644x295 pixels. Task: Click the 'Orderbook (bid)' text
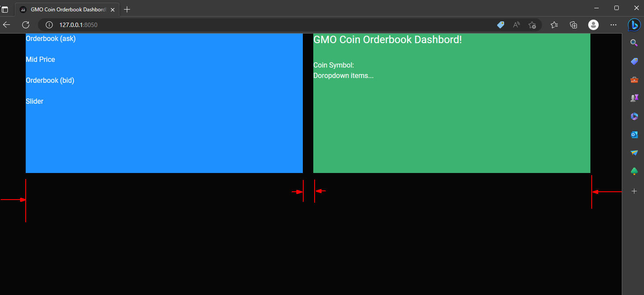click(50, 80)
